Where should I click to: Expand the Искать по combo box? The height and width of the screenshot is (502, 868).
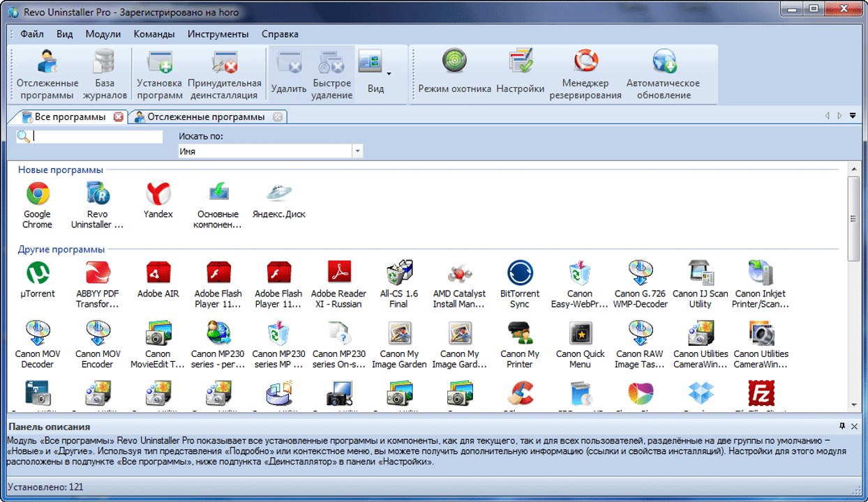357,151
